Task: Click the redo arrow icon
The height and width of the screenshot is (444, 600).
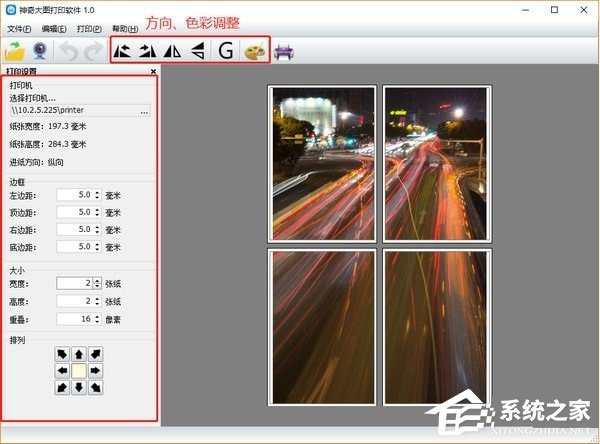Action: click(x=93, y=50)
